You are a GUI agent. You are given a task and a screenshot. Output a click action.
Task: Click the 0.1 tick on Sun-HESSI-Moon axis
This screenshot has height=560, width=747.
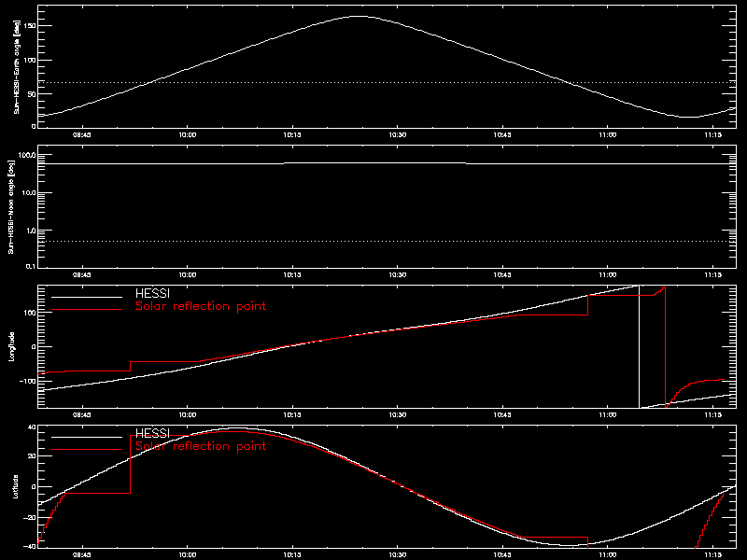click(x=31, y=267)
